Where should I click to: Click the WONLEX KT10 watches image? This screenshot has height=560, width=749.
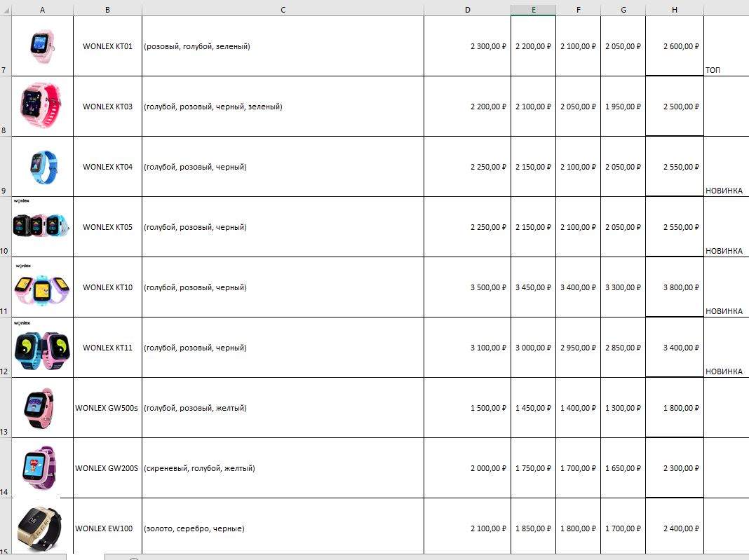tap(42, 289)
